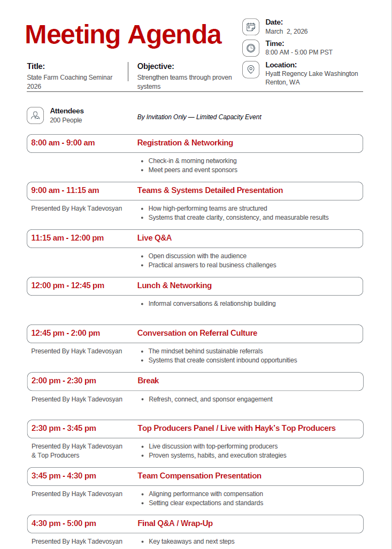
Task: Click the Break session title
Action: (x=148, y=381)
